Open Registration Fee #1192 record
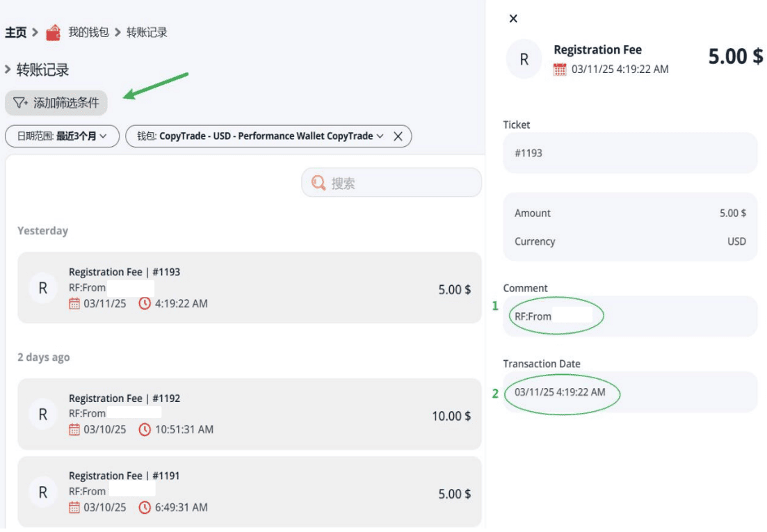 250,414
